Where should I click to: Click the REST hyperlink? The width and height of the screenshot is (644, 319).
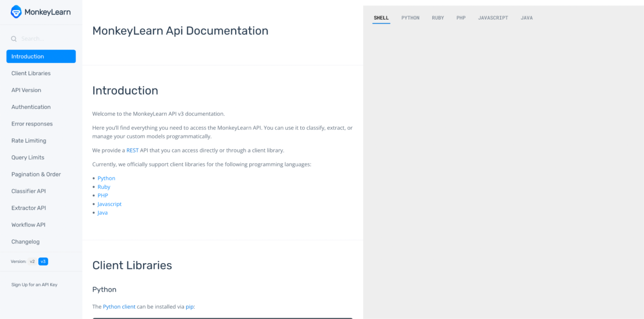(132, 150)
